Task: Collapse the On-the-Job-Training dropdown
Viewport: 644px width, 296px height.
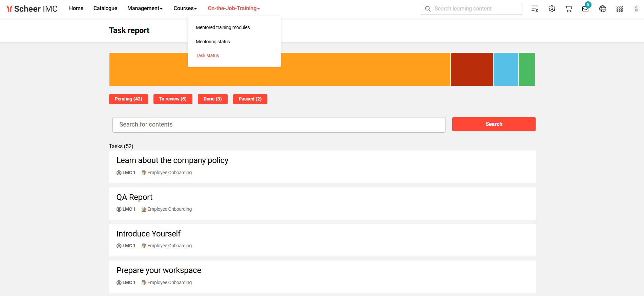Action: coord(233,8)
